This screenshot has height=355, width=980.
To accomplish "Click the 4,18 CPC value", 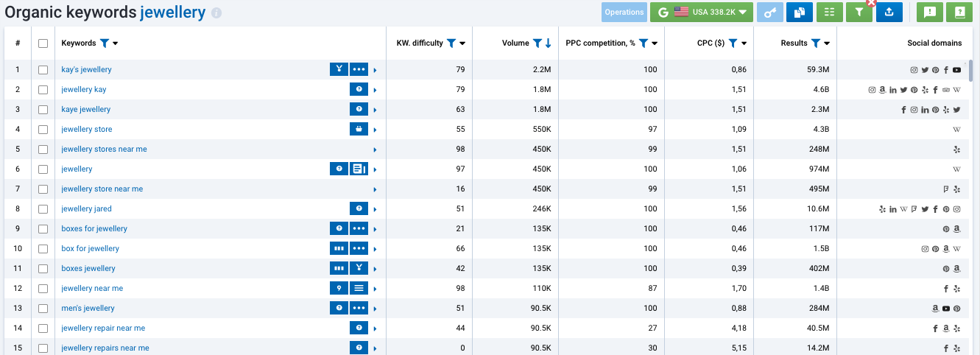I will pos(738,328).
